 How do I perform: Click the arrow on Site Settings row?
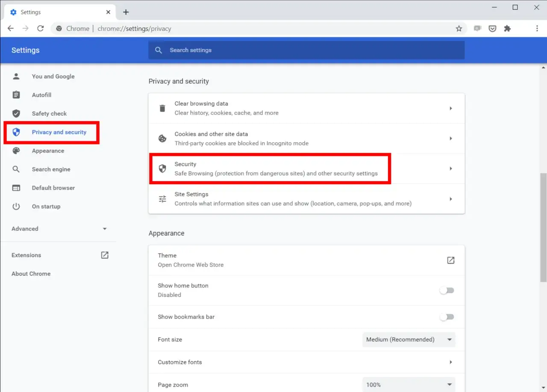(x=450, y=199)
